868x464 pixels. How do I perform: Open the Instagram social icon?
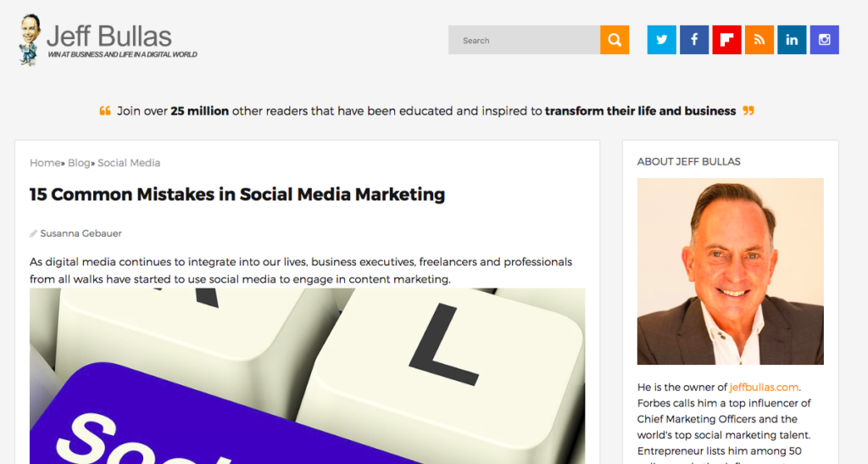click(825, 40)
